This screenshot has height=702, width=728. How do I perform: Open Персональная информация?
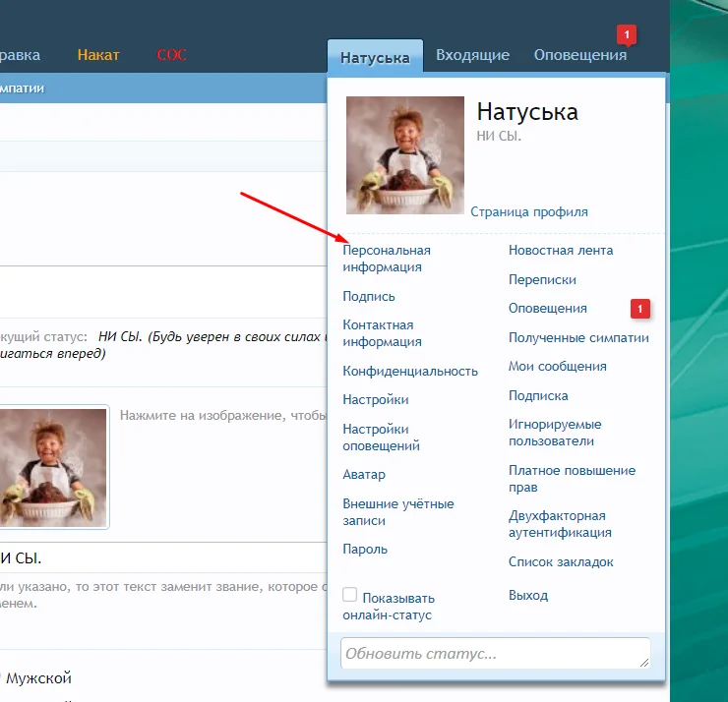[x=387, y=259]
